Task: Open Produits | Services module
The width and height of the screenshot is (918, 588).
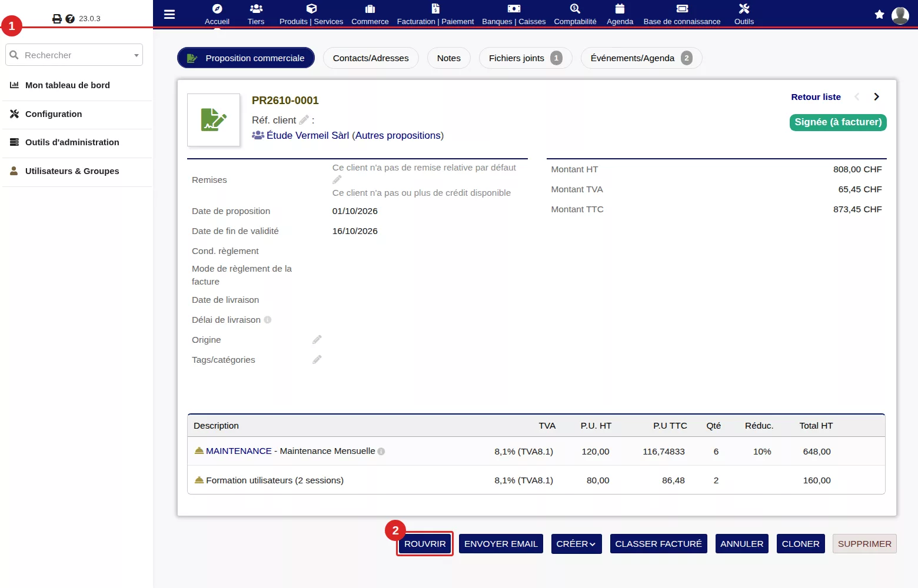Action: point(311,14)
